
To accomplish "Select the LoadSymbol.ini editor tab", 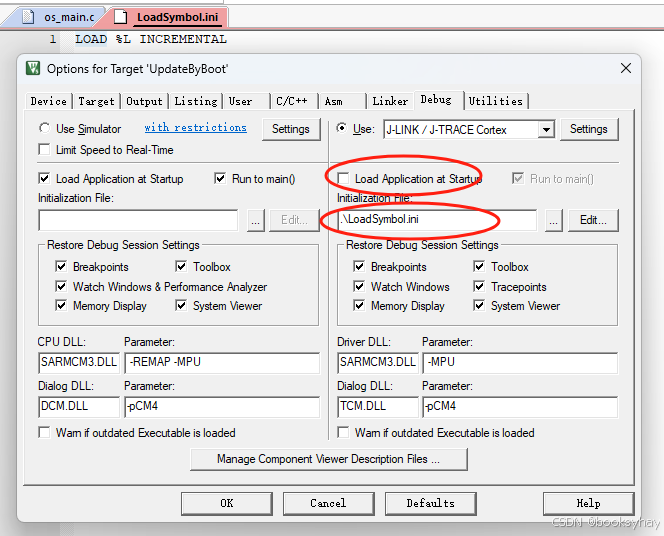I will [x=169, y=17].
